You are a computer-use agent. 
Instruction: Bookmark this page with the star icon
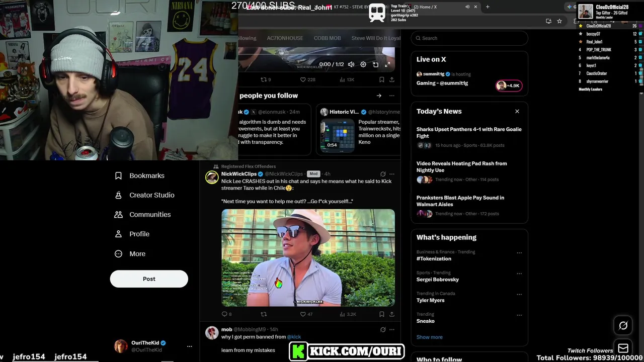coord(559,21)
